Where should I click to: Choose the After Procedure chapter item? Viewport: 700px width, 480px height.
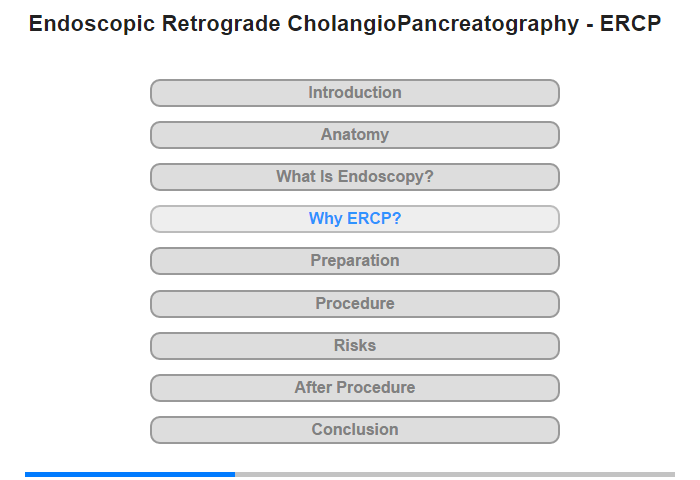(354, 388)
